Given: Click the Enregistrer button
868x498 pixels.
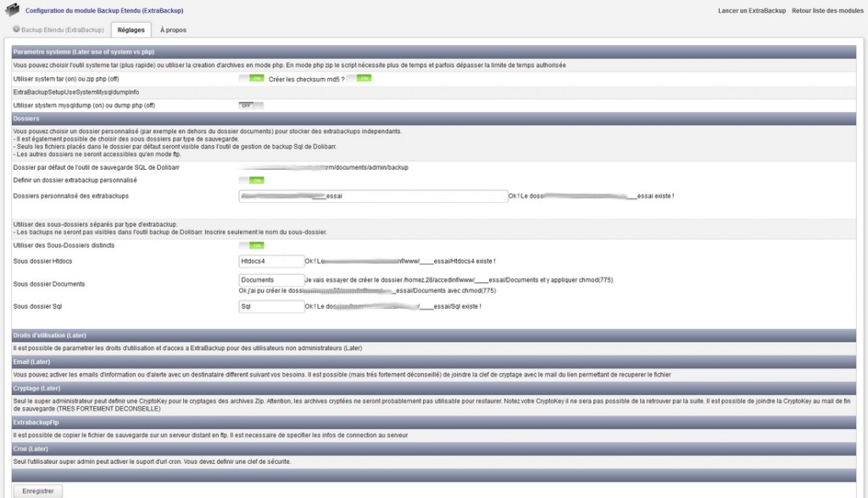Looking at the screenshot, I should pyautogui.click(x=37, y=491).
